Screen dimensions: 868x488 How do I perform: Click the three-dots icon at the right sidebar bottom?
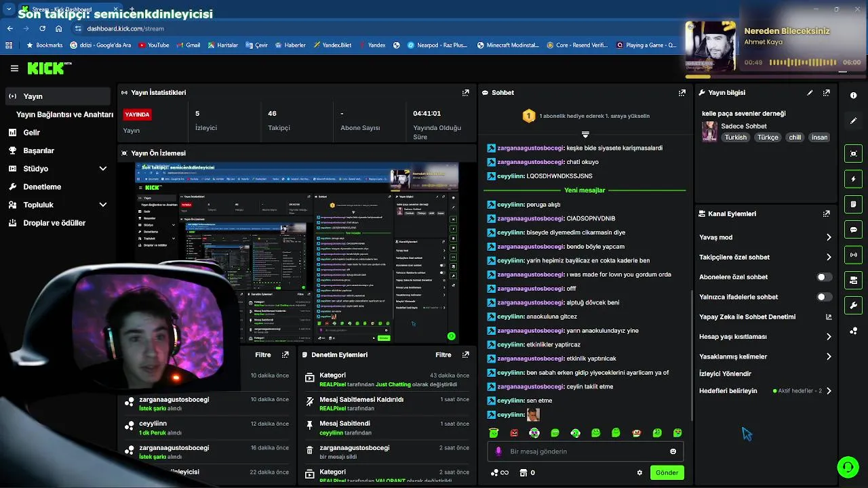click(x=854, y=331)
